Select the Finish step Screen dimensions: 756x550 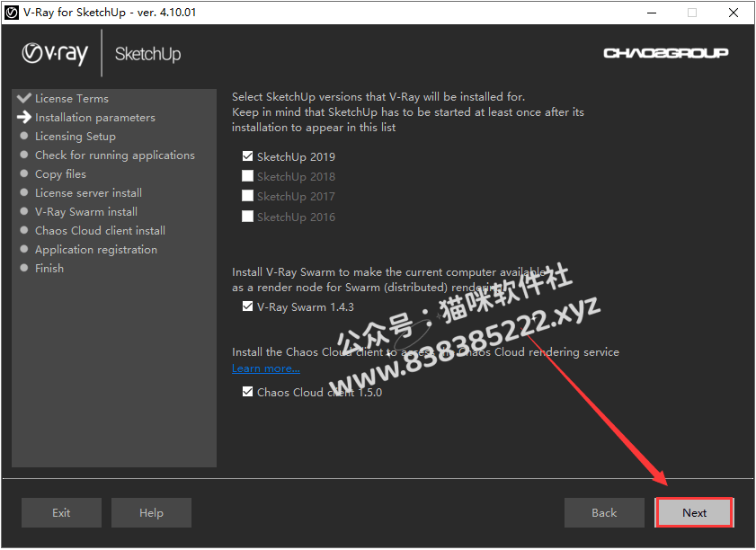pos(49,269)
